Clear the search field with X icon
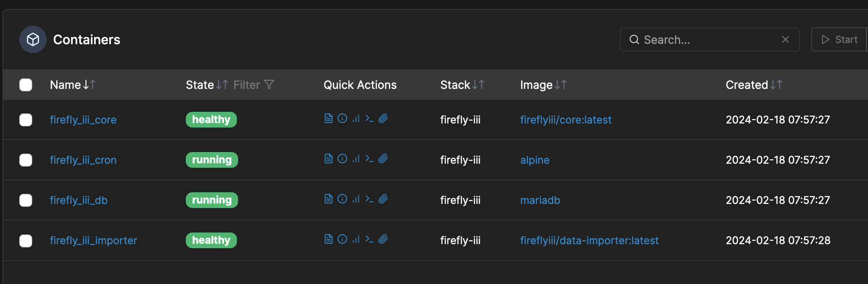 (785, 39)
